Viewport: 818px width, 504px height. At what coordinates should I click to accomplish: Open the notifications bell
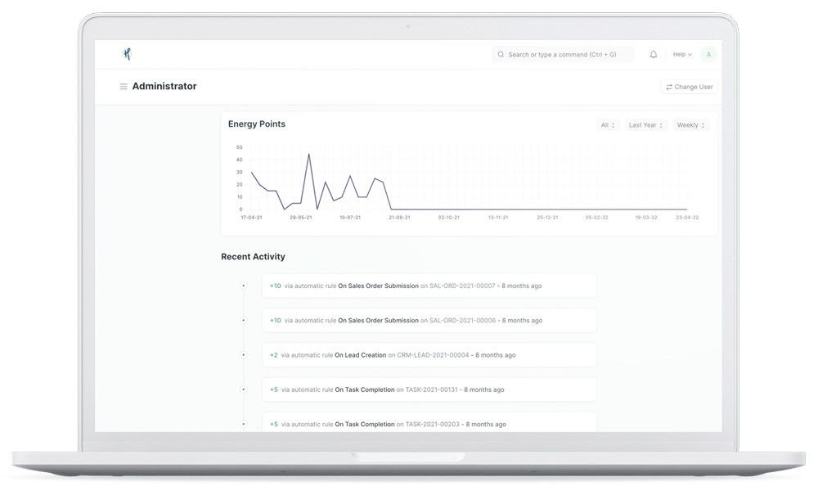tap(654, 55)
